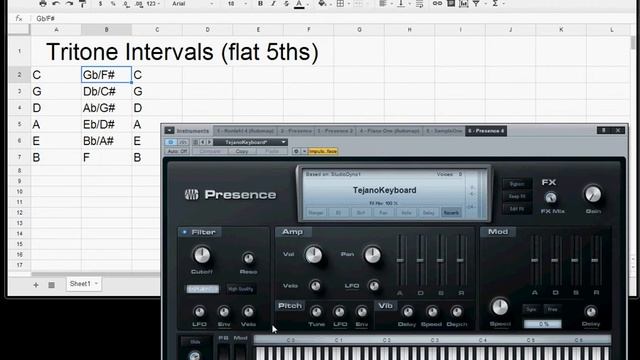Screen dimensions: 640x360
Task: Open the font size dropdown
Action: [x=237, y=4]
